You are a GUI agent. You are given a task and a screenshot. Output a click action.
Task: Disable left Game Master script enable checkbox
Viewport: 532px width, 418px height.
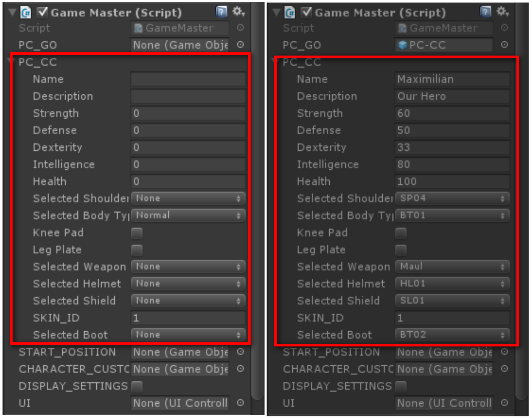[x=42, y=12]
